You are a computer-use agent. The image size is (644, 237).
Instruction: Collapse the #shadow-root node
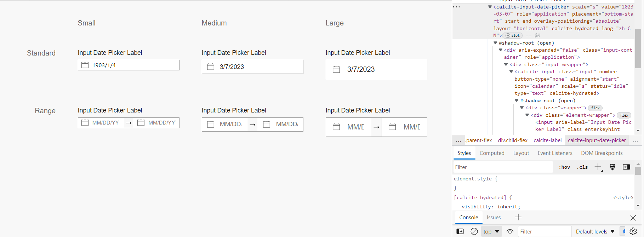tap(496, 43)
